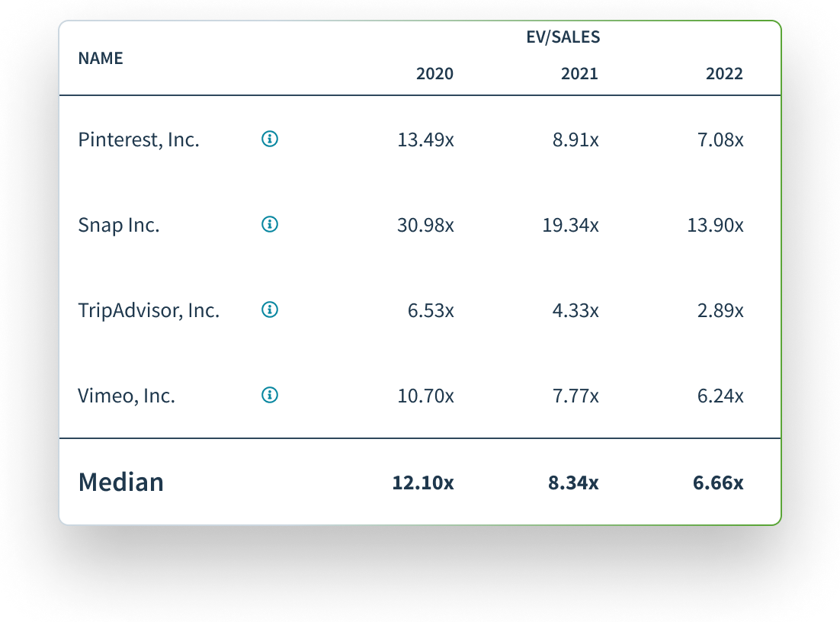
Task: Click the 2022 column header
Action: 724,74
